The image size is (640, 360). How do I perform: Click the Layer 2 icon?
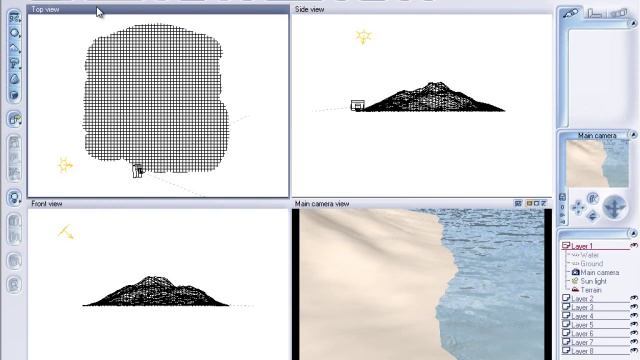pyautogui.click(x=566, y=298)
